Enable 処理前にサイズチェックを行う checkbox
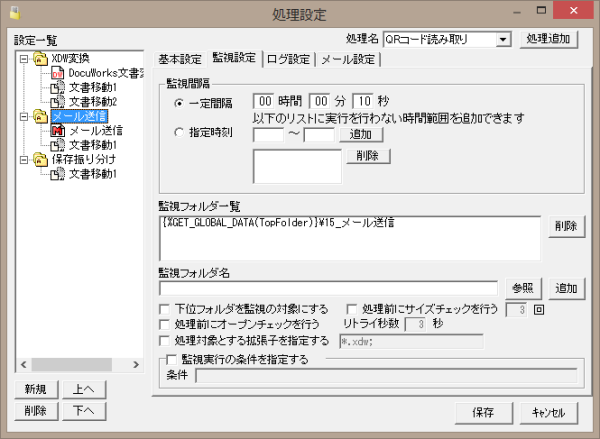 (352, 309)
